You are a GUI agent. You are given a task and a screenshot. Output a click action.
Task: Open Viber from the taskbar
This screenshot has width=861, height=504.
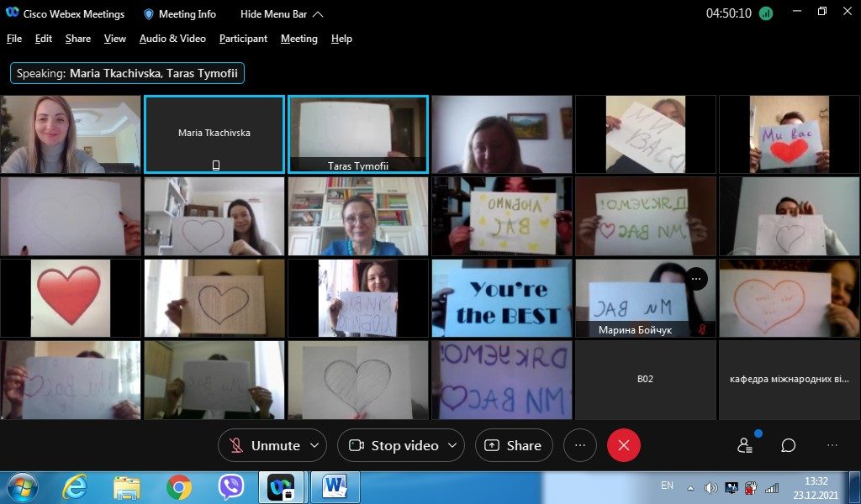[x=230, y=486]
